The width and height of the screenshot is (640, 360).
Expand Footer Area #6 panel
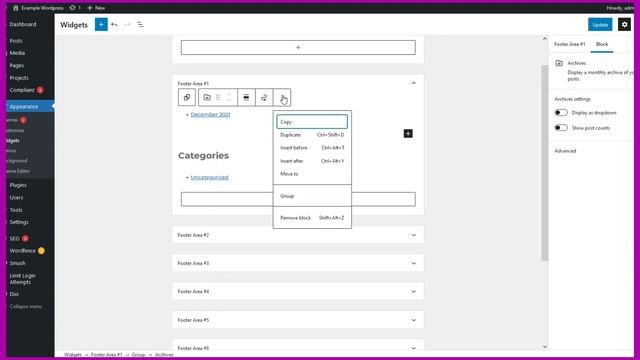point(413,348)
